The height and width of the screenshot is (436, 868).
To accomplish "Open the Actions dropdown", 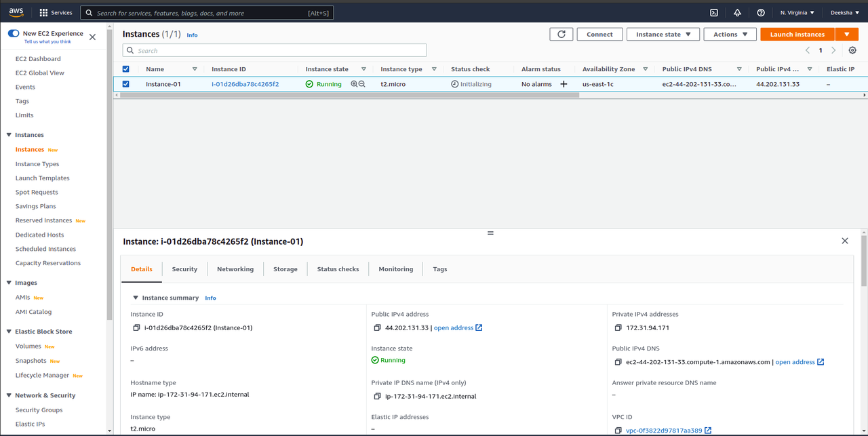I will (x=730, y=35).
